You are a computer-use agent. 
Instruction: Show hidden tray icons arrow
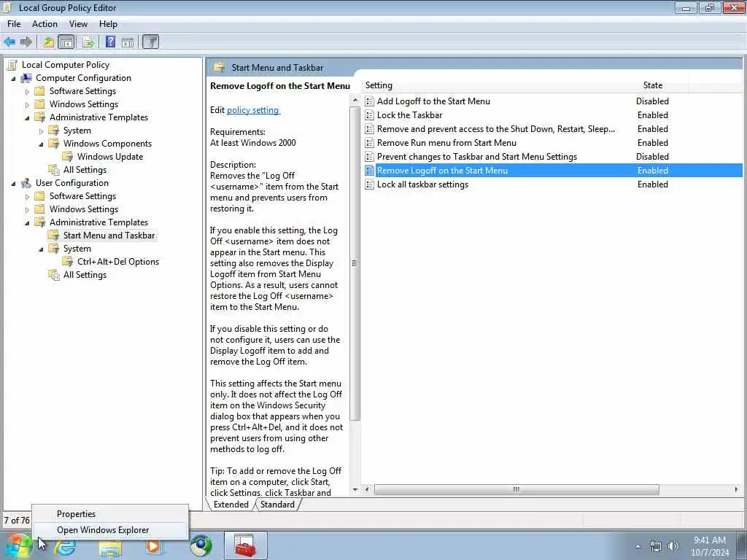(638, 547)
